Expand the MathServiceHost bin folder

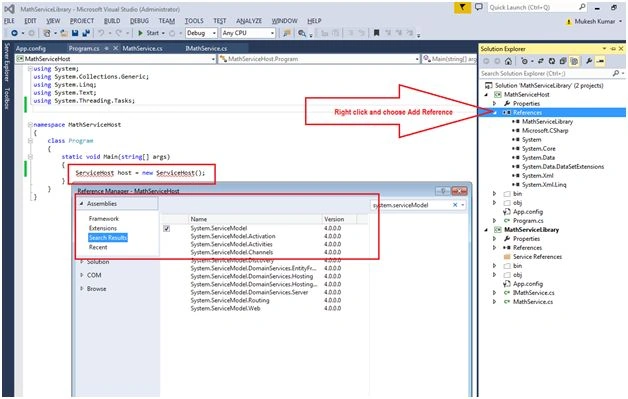click(x=495, y=193)
